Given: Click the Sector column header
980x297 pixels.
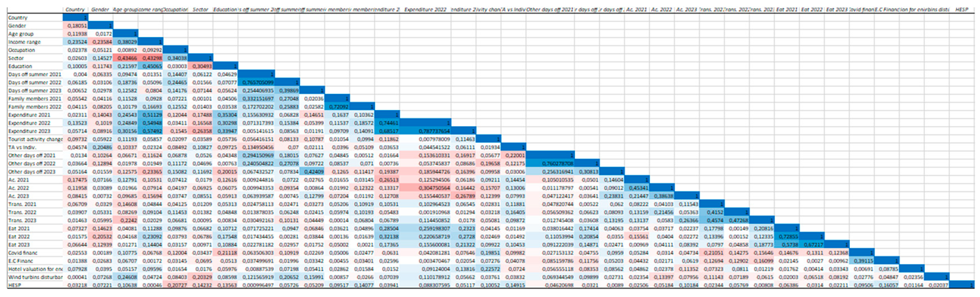Looking at the screenshot, I should coord(199,10).
